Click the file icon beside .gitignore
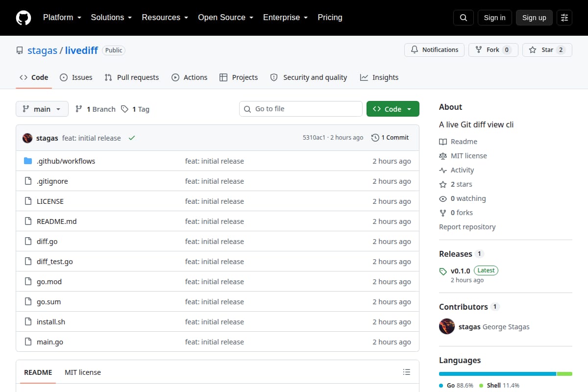This screenshot has width=588, height=392. point(28,181)
